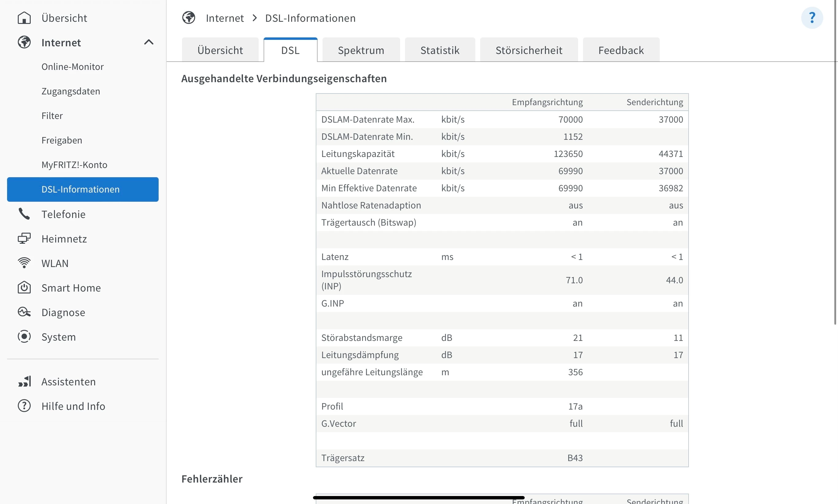The image size is (838, 504).
Task: Go to Zugangsdaten submenu entry
Action: tap(71, 91)
